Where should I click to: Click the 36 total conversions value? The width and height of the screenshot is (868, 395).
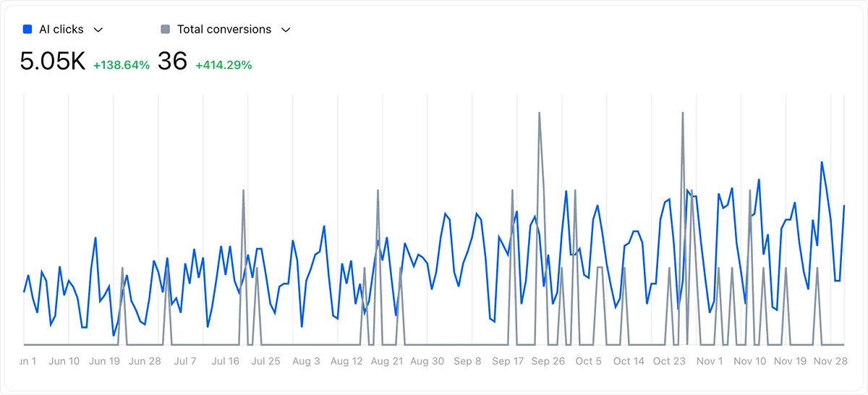173,61
